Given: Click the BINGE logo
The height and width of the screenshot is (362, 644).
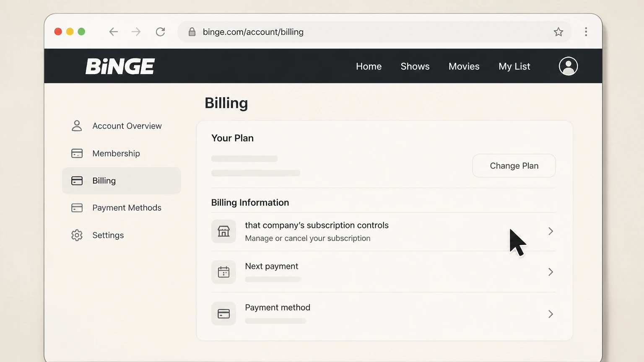Looking at the screenshot, I should click(x=120, y=66).
